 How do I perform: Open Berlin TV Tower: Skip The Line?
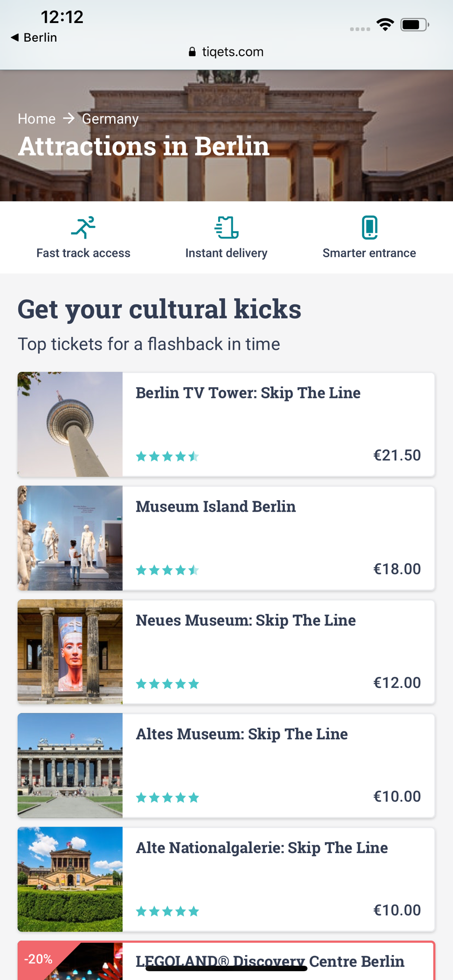[x=248, y=393]
